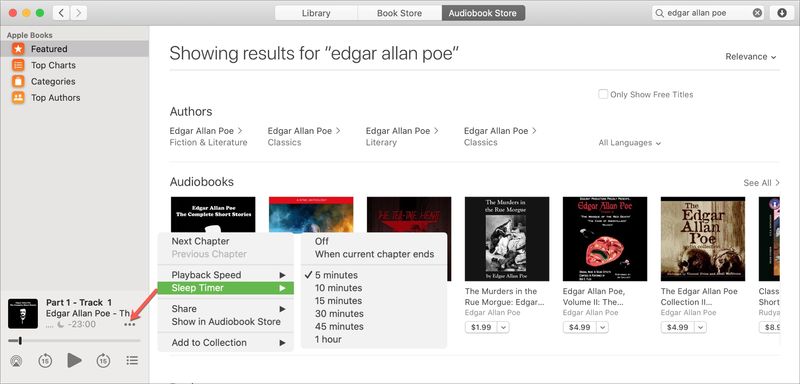Open Featured in the sidebar

74,49
